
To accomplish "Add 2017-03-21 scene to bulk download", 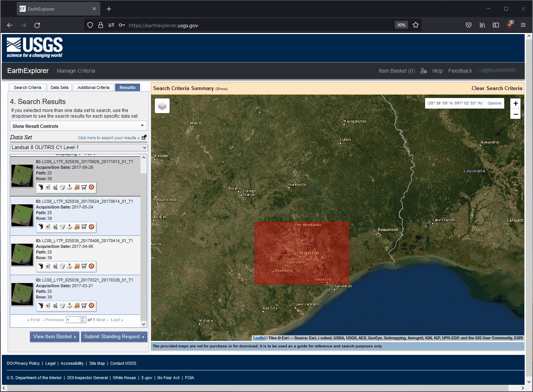I will point(77,305).
